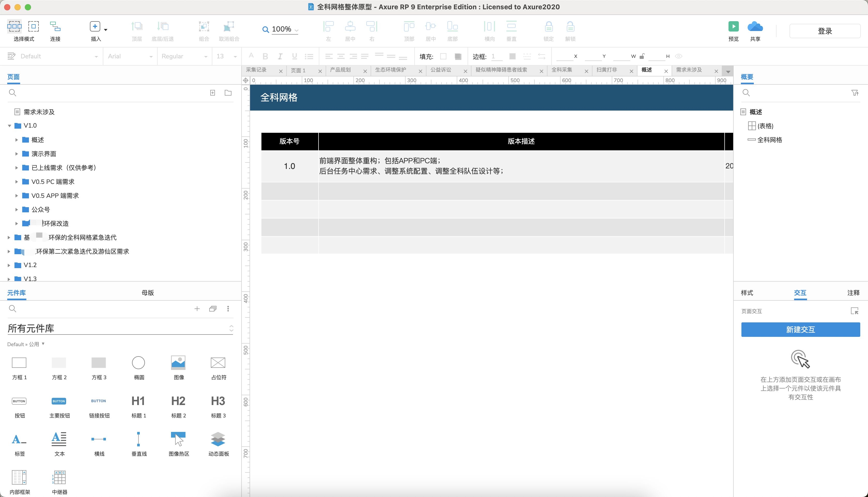Switch to the 产品规划 tab
The height and width of the screenshot is (497, 868).
coord(340,70)
